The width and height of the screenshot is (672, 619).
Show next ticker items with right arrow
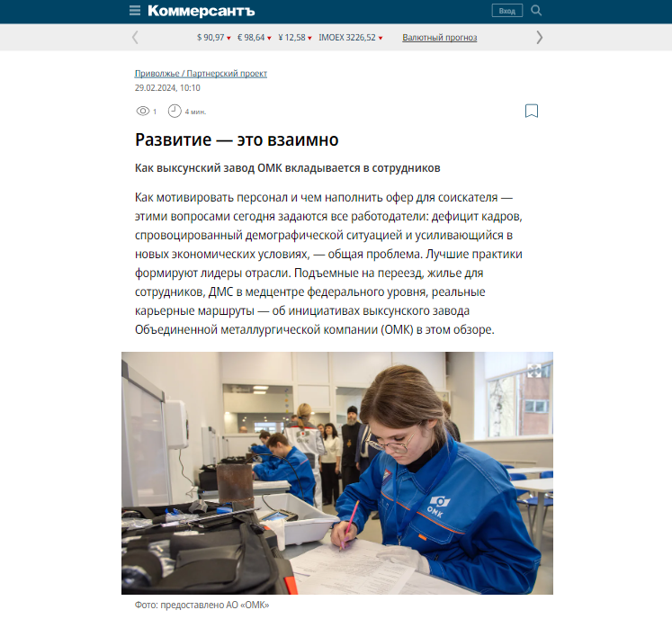(x=540, y=37)
